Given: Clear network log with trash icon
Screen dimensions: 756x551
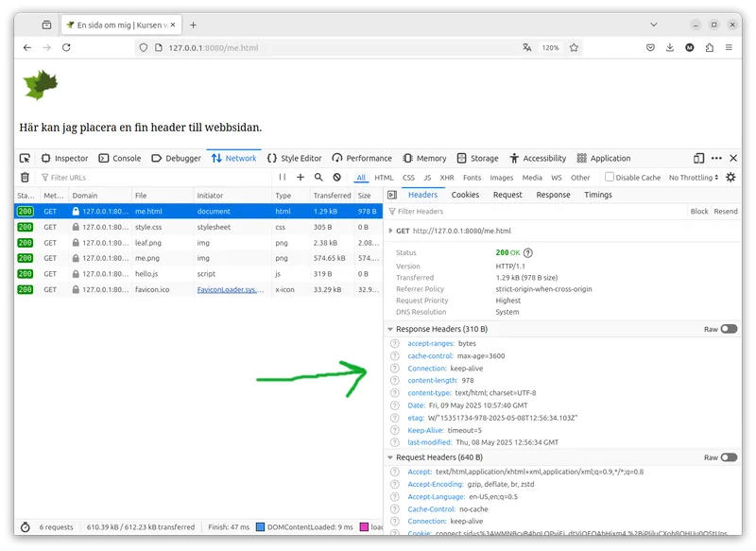Looking at the screenshot, I should tap(26, 178).
